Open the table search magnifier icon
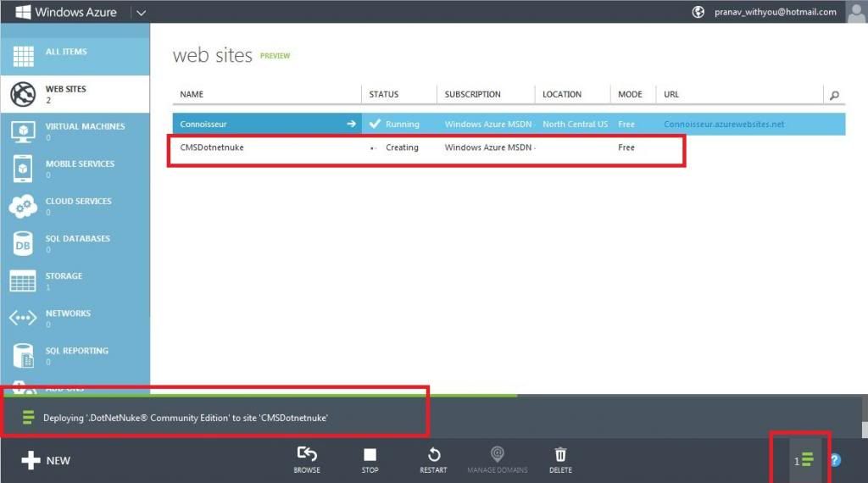 pyautogui.click(x=834, y=95)
